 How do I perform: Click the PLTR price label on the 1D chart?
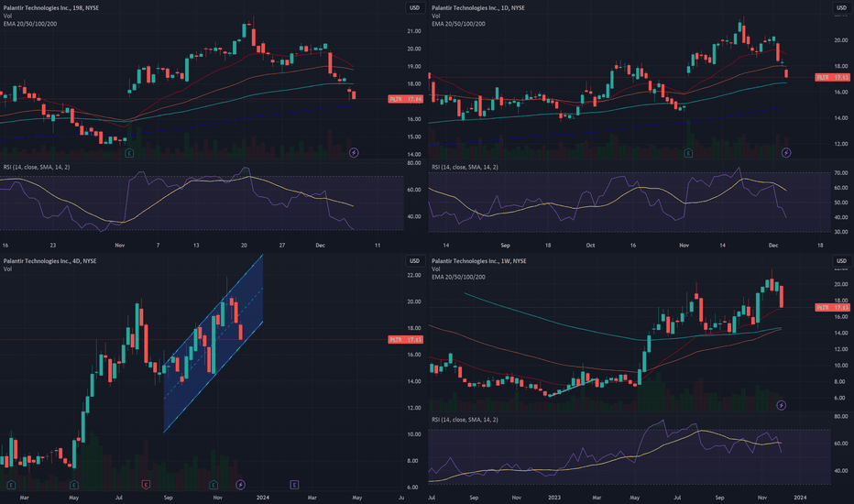tap(832, 77)
